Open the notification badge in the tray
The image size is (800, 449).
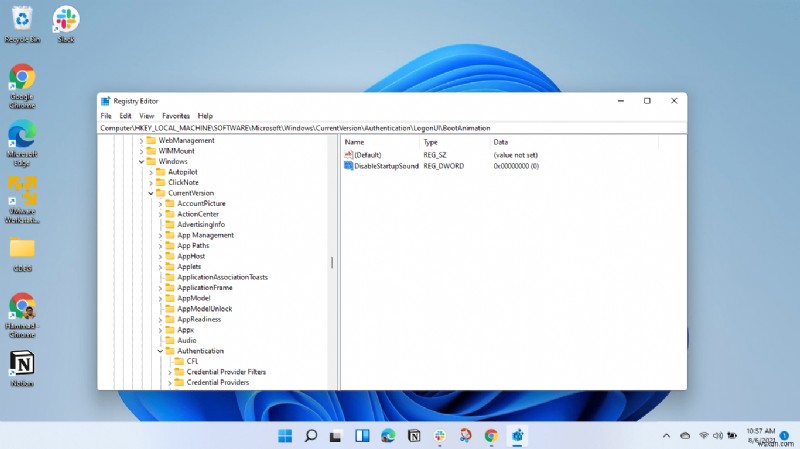[x=784, y=435]
